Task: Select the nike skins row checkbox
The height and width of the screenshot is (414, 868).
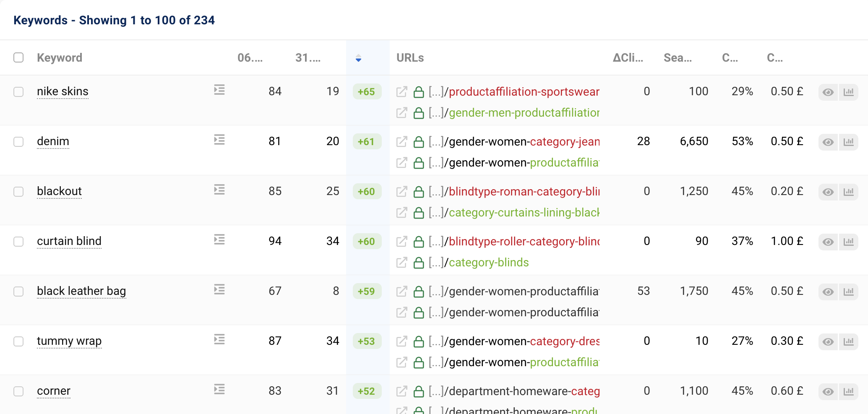Action: coord(18,92)
